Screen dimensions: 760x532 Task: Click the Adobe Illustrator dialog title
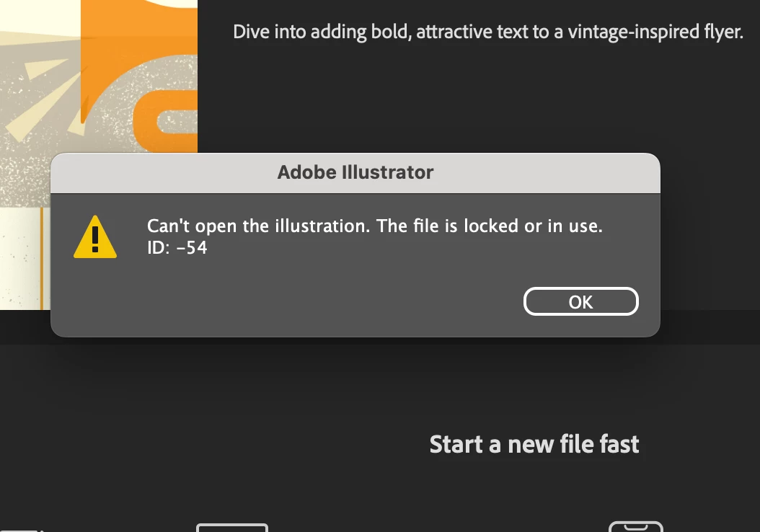click(x=355, y=172)
